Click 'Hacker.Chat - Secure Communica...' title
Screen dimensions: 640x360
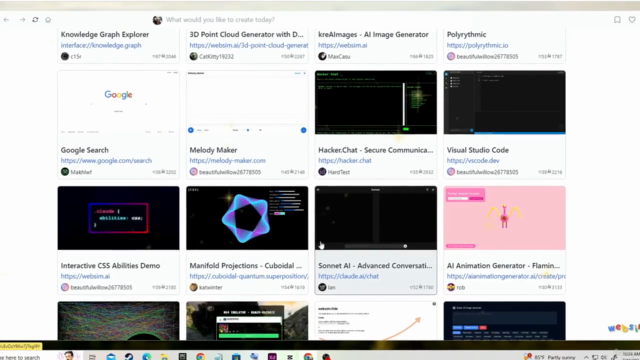(x=376, y=150)
